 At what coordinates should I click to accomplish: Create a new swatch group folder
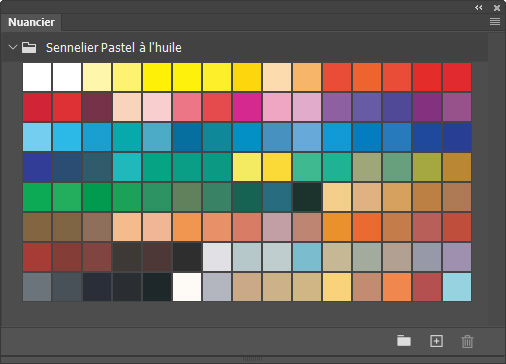(x=404, y=341)
